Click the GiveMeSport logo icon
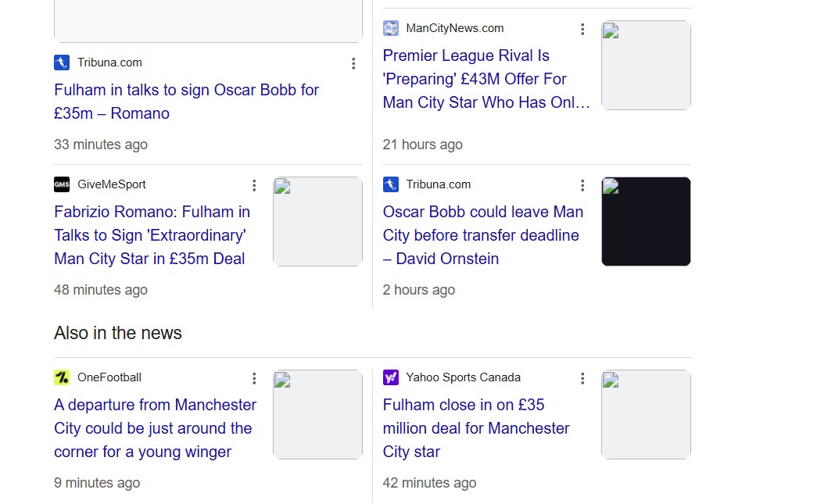 [62, 184]
